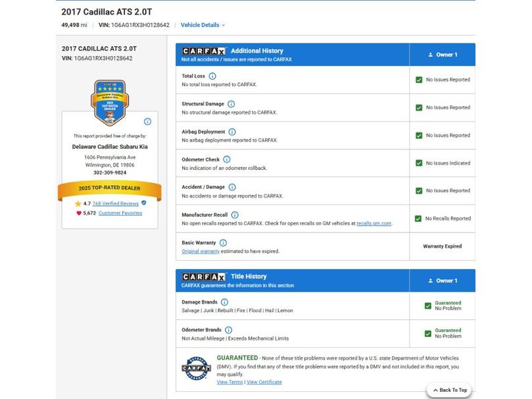Viewport: 532px width, 399px height.
Task: Click Structural Damage green checkmark
Action: tap(419, 107)
